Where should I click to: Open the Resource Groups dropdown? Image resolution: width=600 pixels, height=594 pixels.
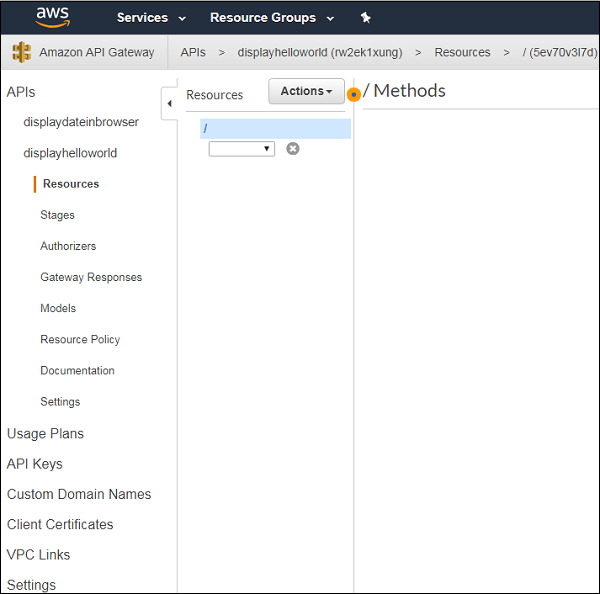(270, 18)
